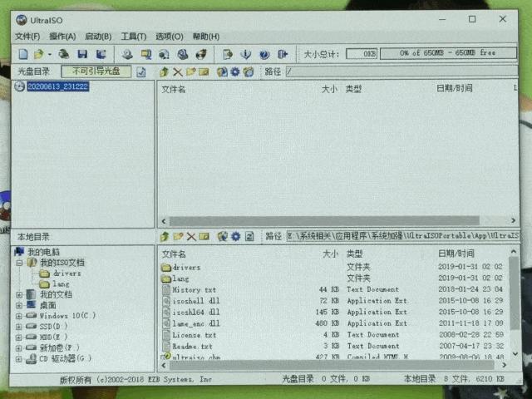
Task: Click Rename icon in 本地目录 toolbar
Action: coord(204,236)
